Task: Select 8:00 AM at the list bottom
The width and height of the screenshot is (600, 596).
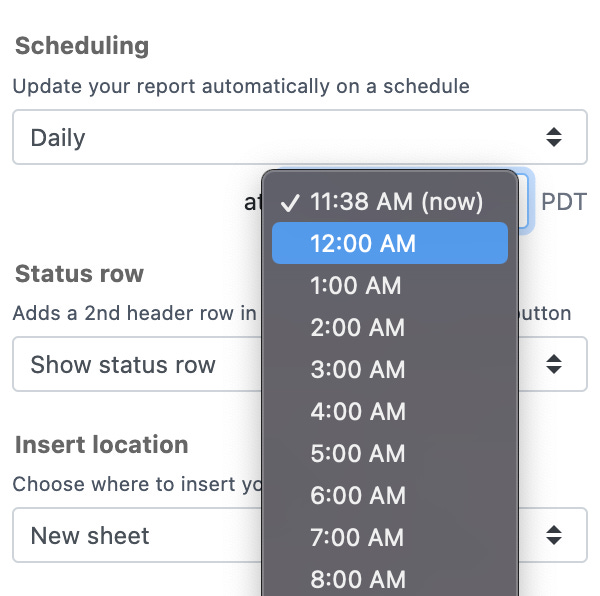Action: point(390,578)
